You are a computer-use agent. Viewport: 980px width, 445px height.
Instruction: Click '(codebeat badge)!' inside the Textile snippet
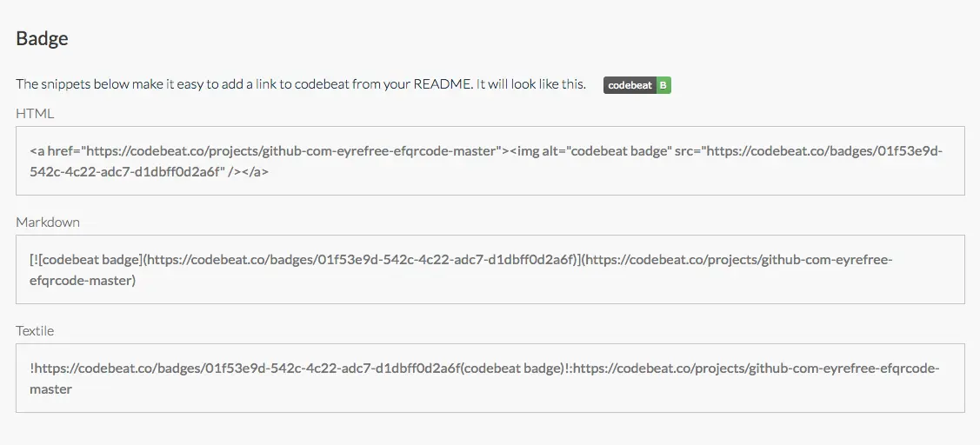point(515,369)
